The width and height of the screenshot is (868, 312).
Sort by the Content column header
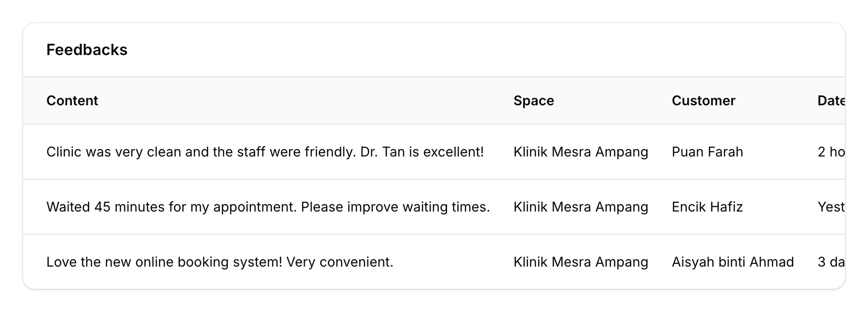tap(72, 100)
